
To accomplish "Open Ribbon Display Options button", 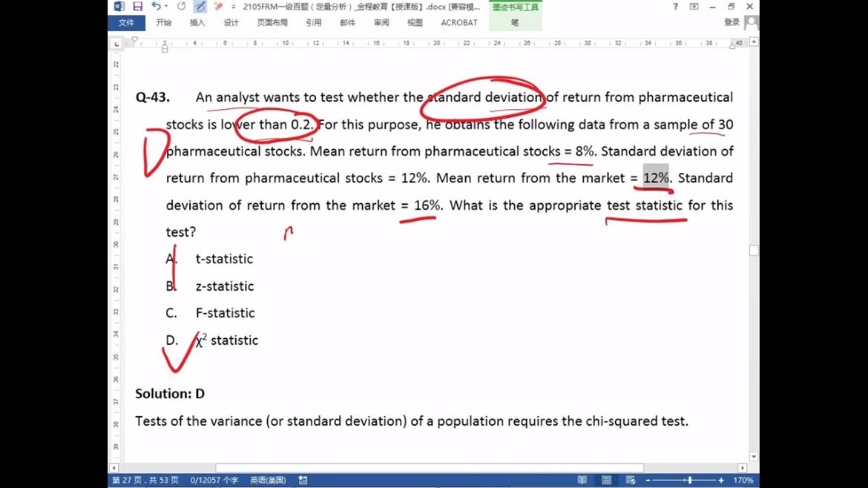I will pos(694,7).
